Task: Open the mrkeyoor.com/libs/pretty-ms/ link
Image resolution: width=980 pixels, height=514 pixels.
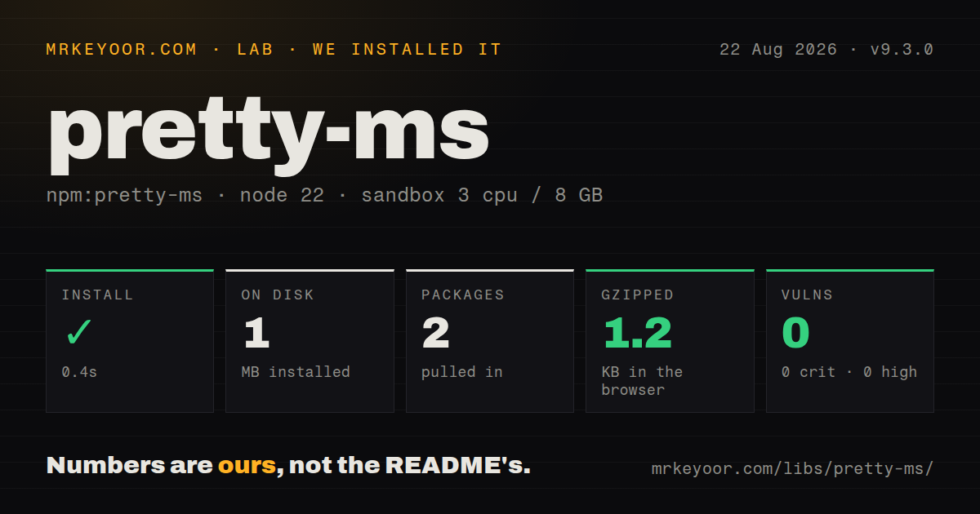Action: 792,469
